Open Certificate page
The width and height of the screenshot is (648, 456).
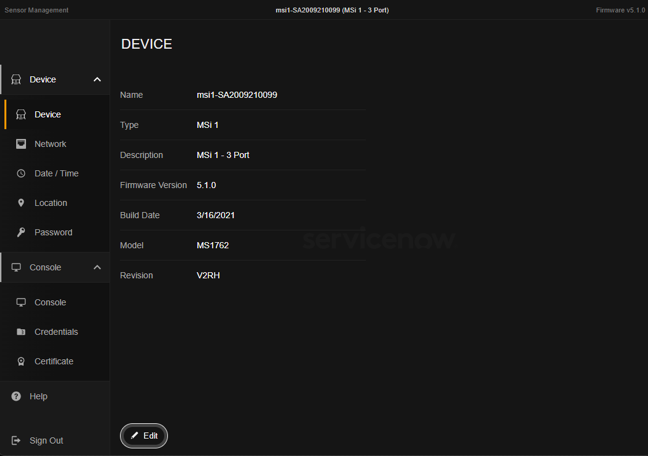tap(57, 361)
